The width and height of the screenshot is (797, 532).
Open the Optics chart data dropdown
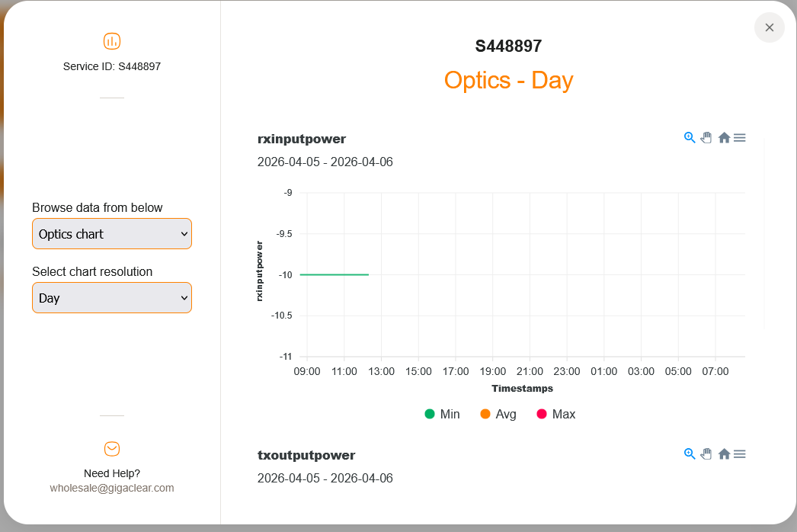pos(112,234)
